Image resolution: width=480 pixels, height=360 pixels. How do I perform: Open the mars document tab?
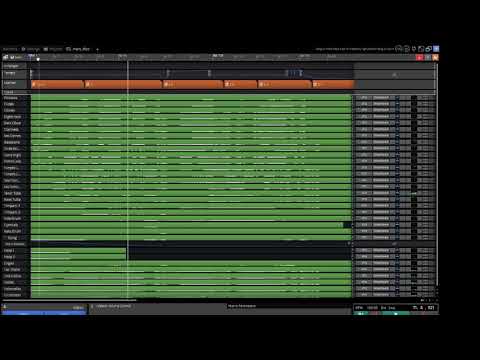(78, 49)
